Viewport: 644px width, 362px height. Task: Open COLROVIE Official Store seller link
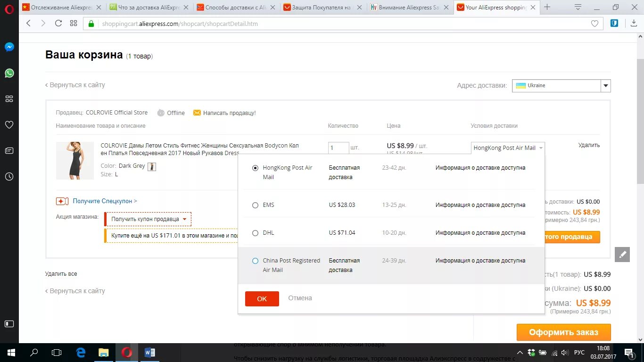(x=116, y=113)
